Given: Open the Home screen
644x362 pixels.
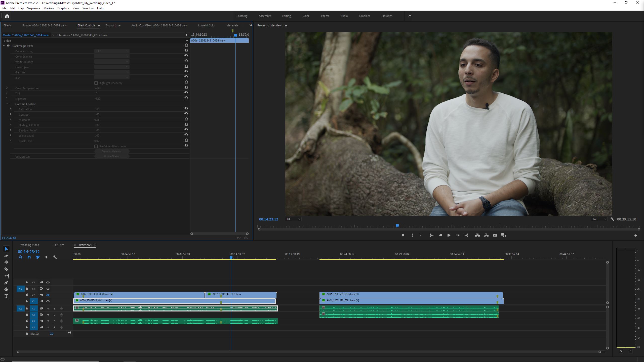Looking at the screenshot, I should tap(7, 16).
